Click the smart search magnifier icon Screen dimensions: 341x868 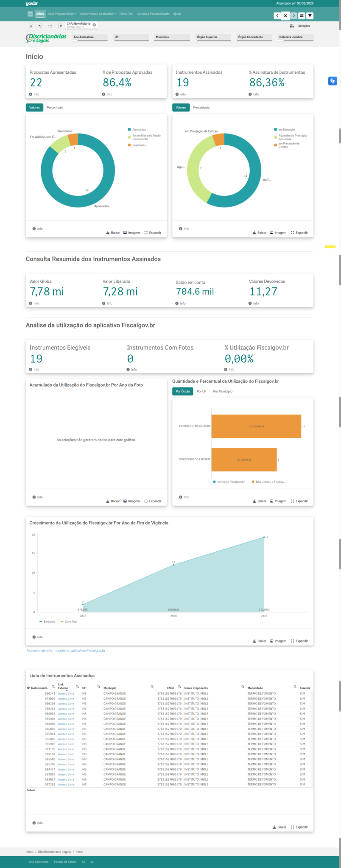point(31,26)
